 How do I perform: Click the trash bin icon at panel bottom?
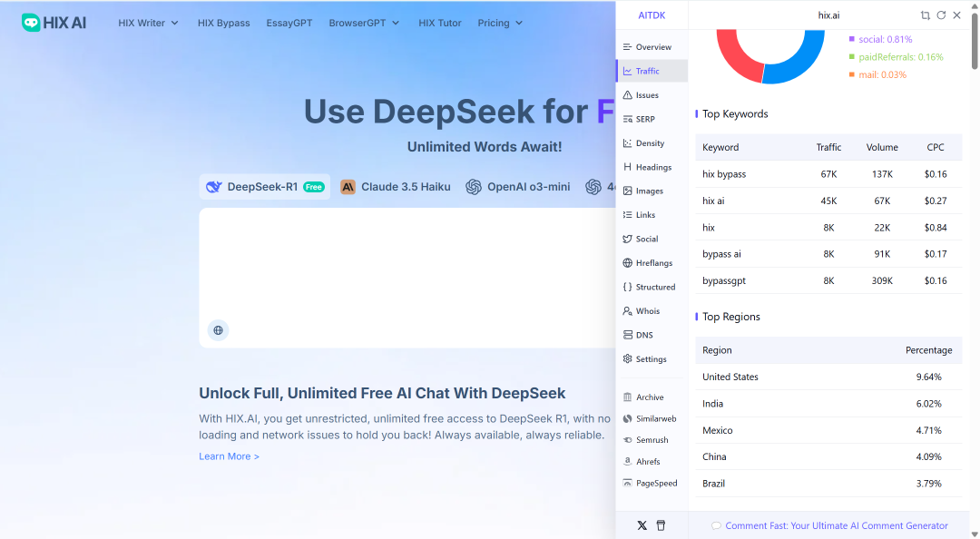click(661, 525)
